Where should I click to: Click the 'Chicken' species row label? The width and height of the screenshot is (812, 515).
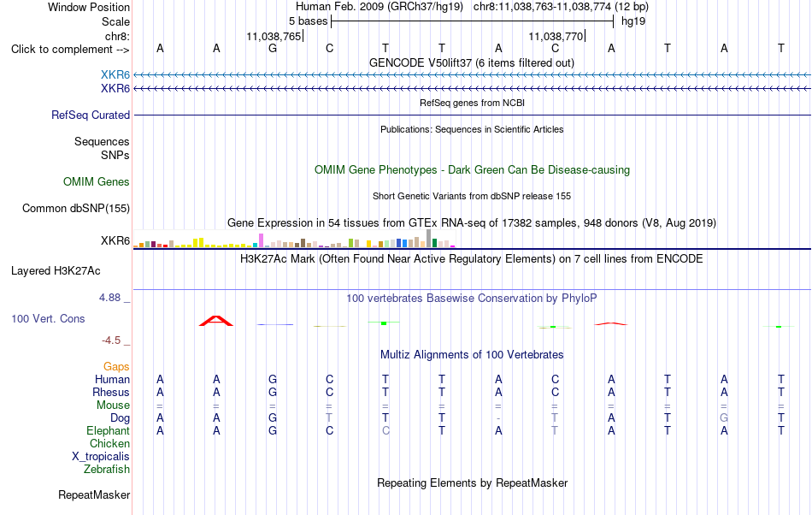(109, 443)
